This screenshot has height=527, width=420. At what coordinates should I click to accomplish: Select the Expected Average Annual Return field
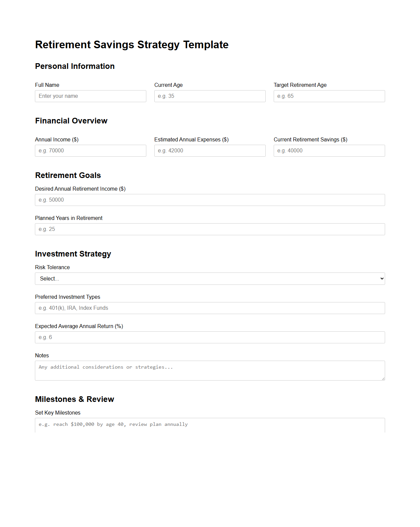click(210, 337)
